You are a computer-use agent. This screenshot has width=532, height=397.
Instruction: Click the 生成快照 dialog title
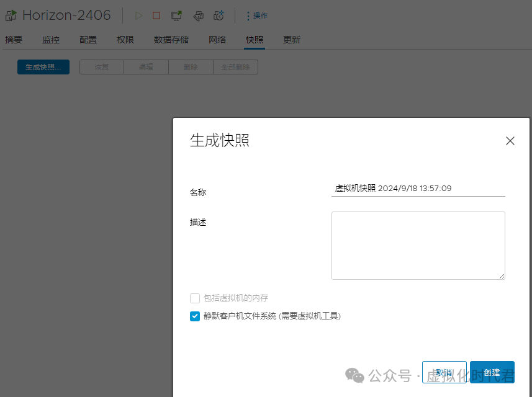pyautogui.click(x=220, y=140)
